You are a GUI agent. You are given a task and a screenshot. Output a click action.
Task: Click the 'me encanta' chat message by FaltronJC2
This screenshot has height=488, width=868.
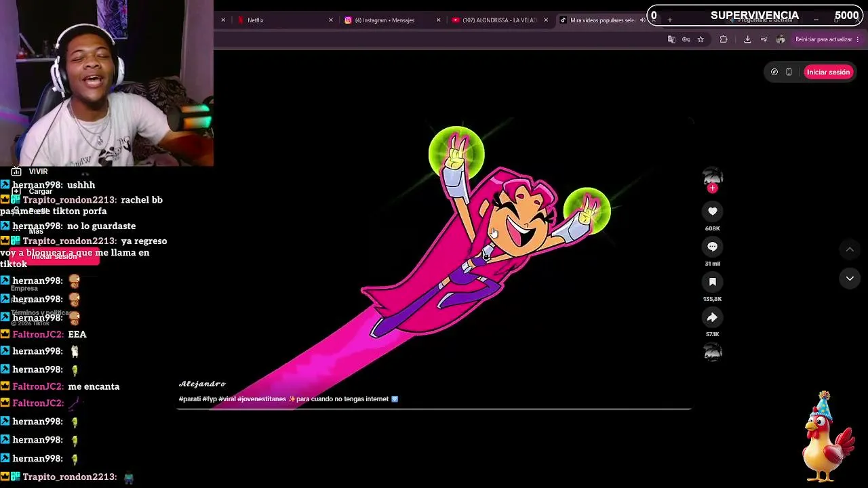(94, 386)
